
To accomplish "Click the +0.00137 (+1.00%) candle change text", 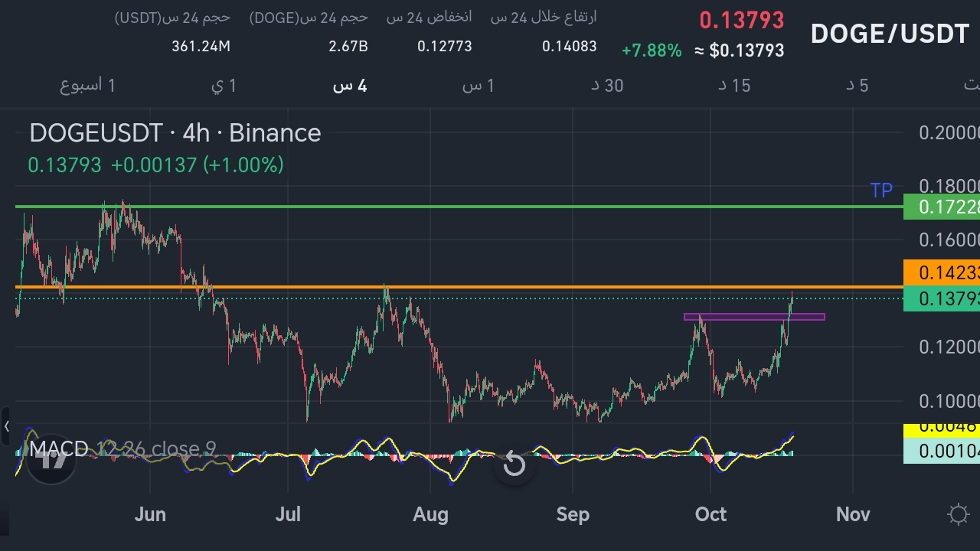I will point(198,165).
